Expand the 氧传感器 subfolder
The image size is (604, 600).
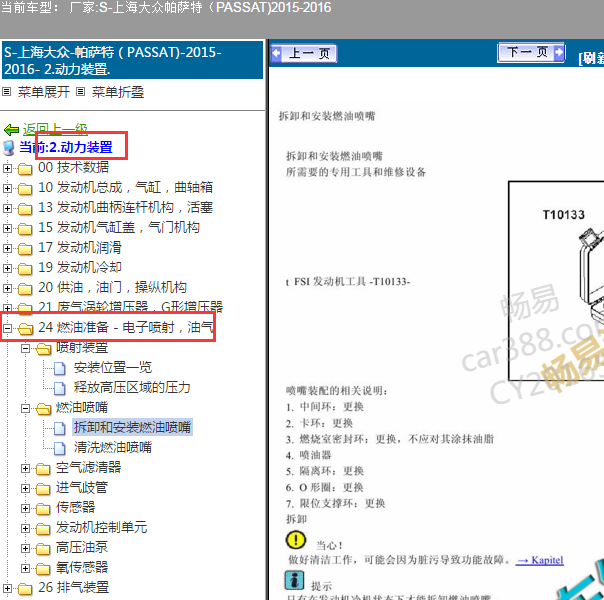(25, 569)
